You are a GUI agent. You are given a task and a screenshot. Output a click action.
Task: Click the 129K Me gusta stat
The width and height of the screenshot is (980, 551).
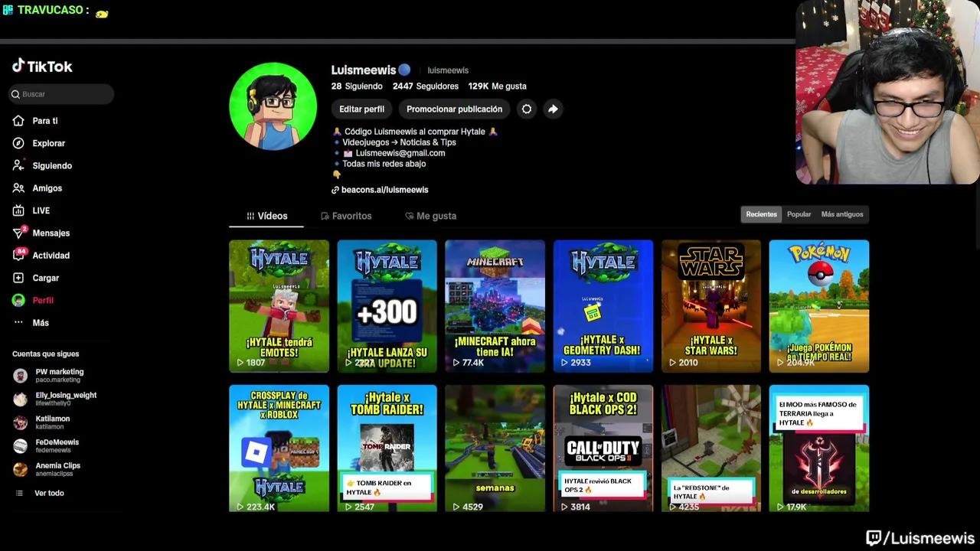tap(497, 86)
